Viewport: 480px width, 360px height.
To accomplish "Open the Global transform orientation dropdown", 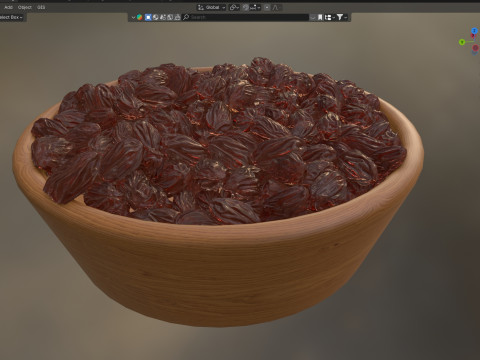I will click(x=212, y=7).
